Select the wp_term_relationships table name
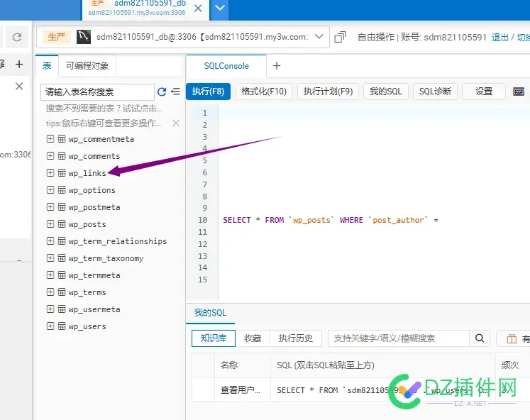The width and height of the screenshot is (530, 420). click(118, 241)
